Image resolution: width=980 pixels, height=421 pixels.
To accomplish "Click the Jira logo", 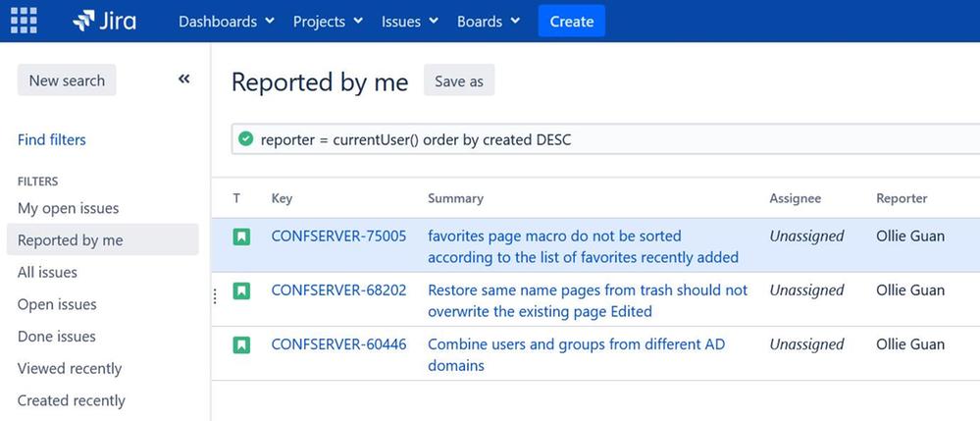I will pyautogui.click(x=104, y=21).
